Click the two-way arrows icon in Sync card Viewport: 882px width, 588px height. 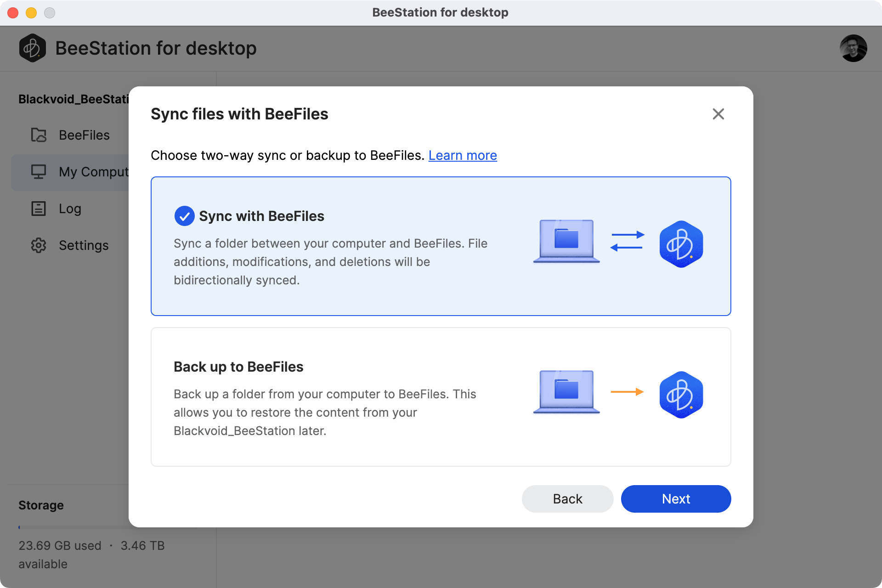tap(627, 241)
